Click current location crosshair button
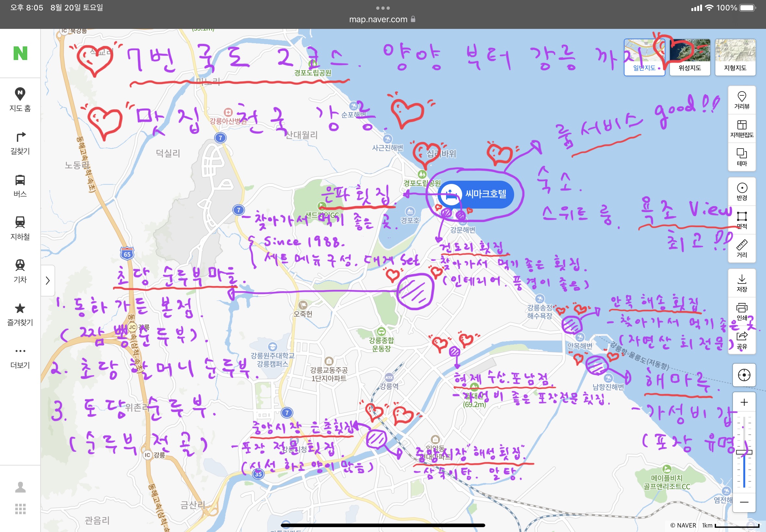 744,375
